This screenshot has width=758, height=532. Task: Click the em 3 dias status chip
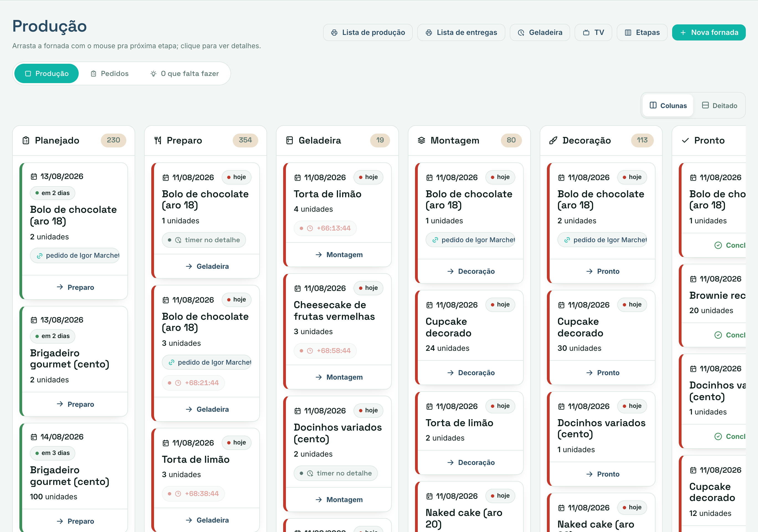tap(53, 453)
